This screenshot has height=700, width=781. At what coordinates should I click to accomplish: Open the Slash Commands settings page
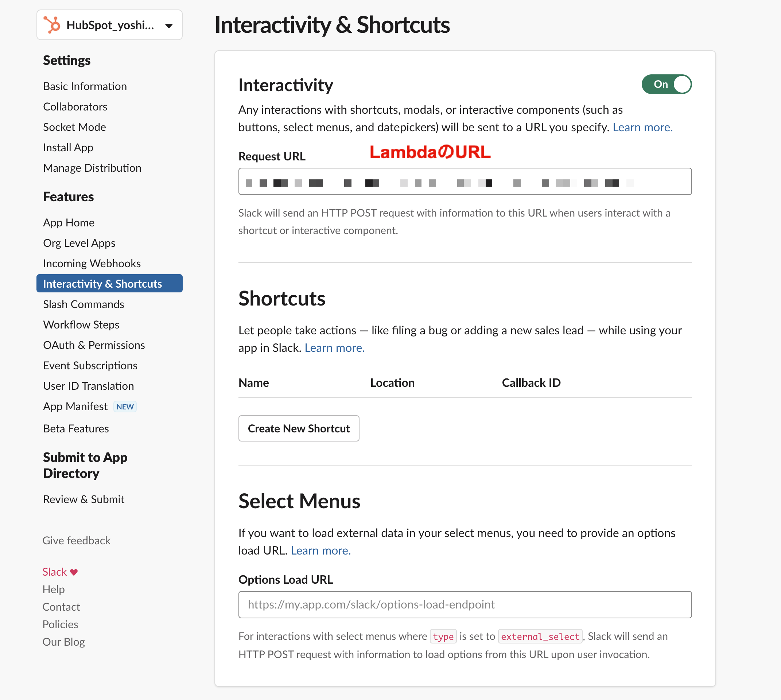pyautogui.click(x=83, y=304)
